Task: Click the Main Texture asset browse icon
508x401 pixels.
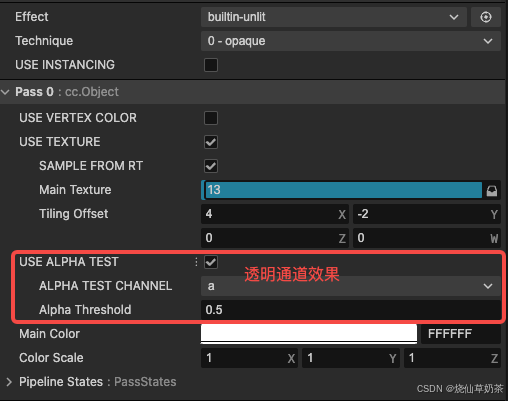Action: 492,191
